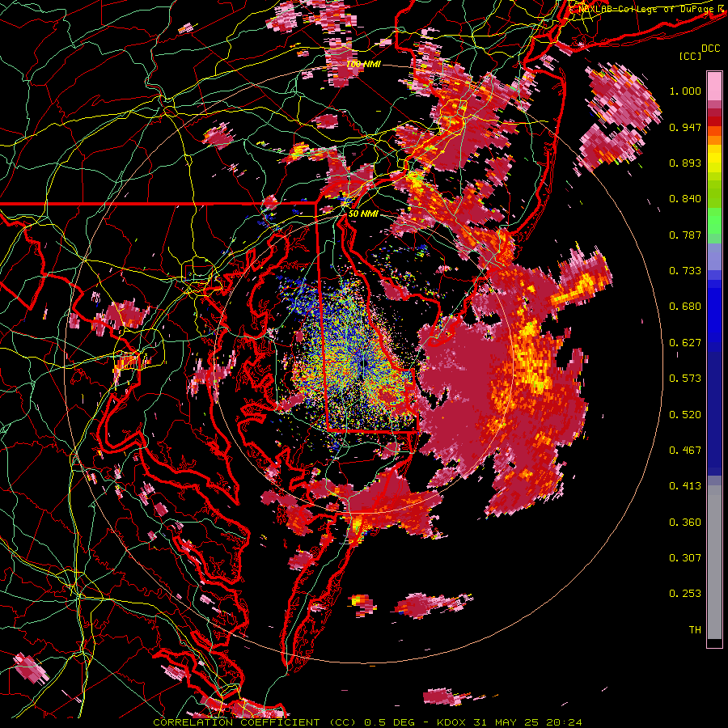Click the 0.627 legend value

pyautogui.click(x=685, y=343)
